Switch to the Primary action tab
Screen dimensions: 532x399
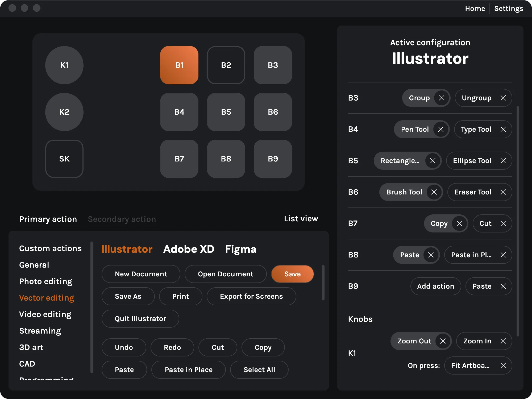pos(48,219)
